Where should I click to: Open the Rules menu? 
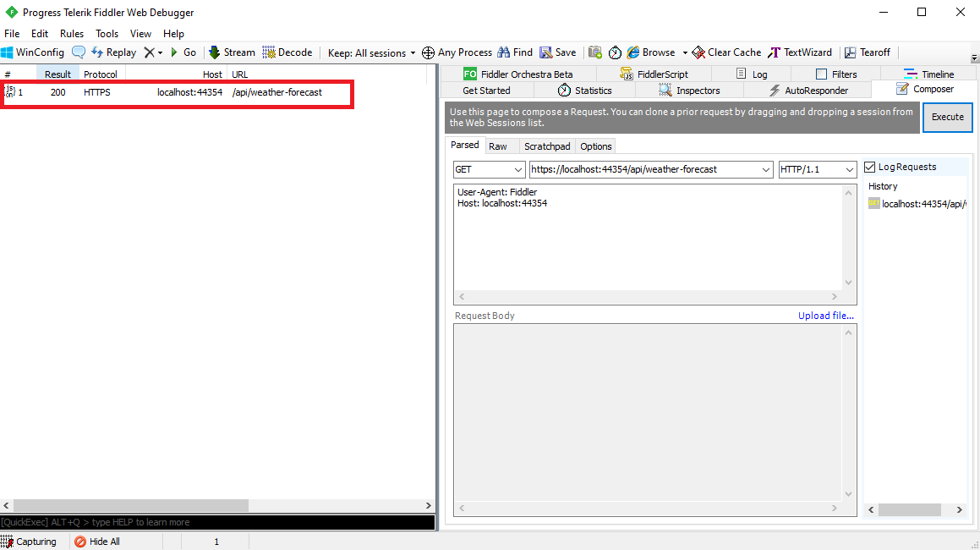72,34
